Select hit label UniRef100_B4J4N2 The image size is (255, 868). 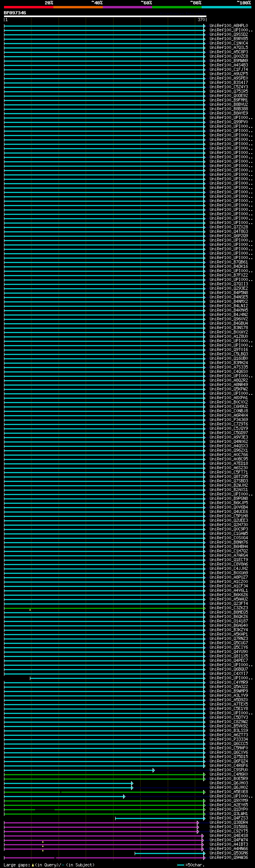tap(229, 315)
